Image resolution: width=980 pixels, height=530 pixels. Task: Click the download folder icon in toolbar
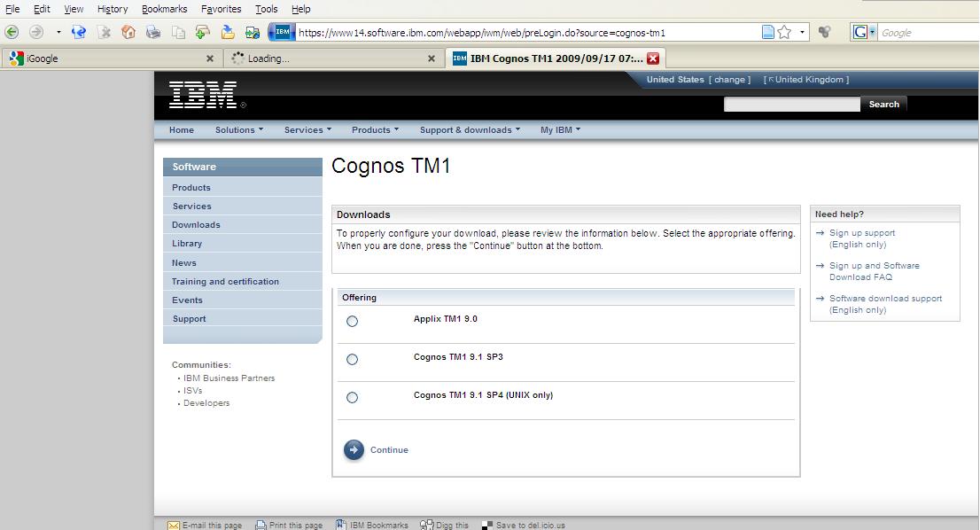[228, 32]
